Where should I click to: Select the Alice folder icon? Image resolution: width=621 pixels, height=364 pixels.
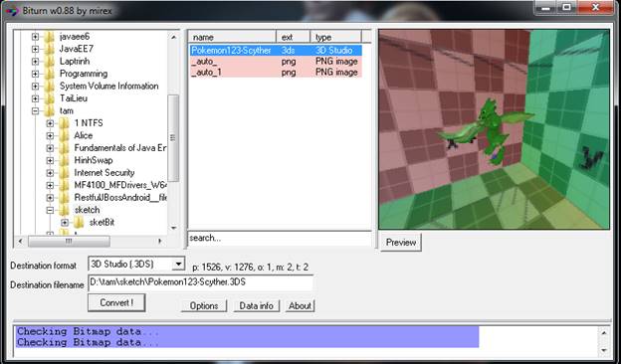pos(64,135)
